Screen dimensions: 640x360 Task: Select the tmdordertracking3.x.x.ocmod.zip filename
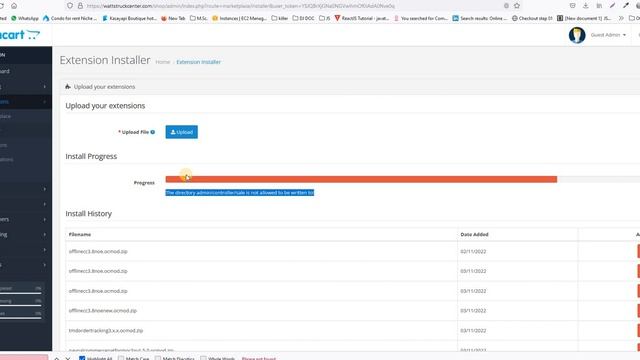click(x=106, y=331)
